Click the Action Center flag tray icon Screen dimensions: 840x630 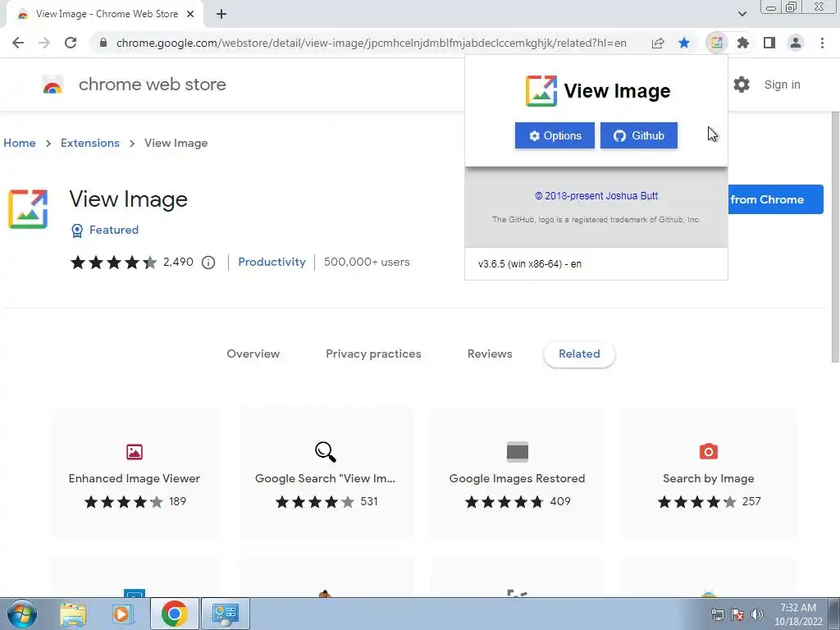click(737, 614)
